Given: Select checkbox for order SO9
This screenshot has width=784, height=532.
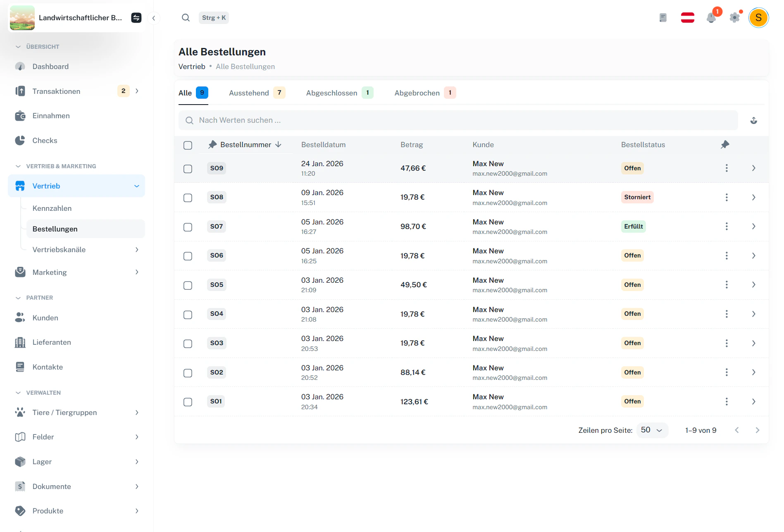Looking at the screenshot, I should 188,169.
